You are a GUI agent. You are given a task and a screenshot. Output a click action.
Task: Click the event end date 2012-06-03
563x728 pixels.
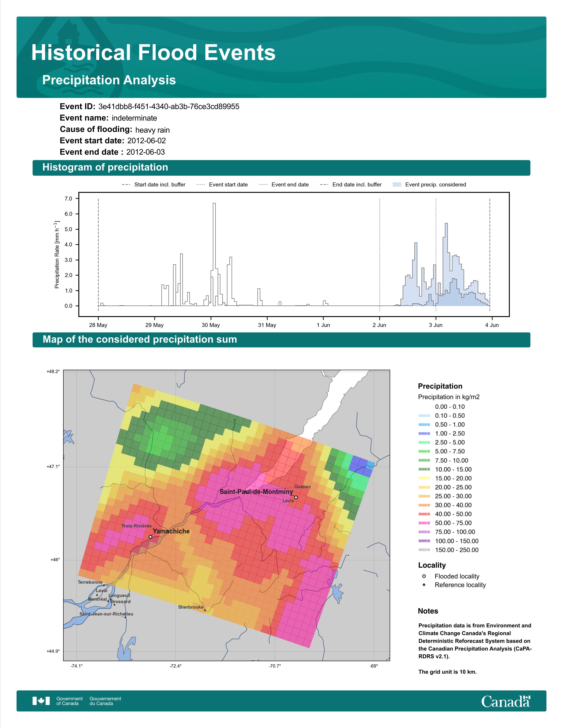coord(145,152)
